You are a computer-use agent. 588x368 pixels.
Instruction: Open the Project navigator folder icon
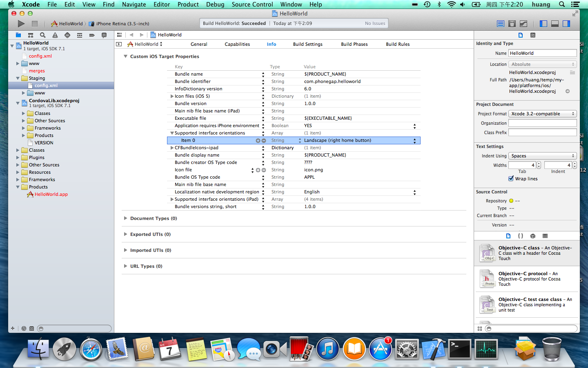pos(18,35)
